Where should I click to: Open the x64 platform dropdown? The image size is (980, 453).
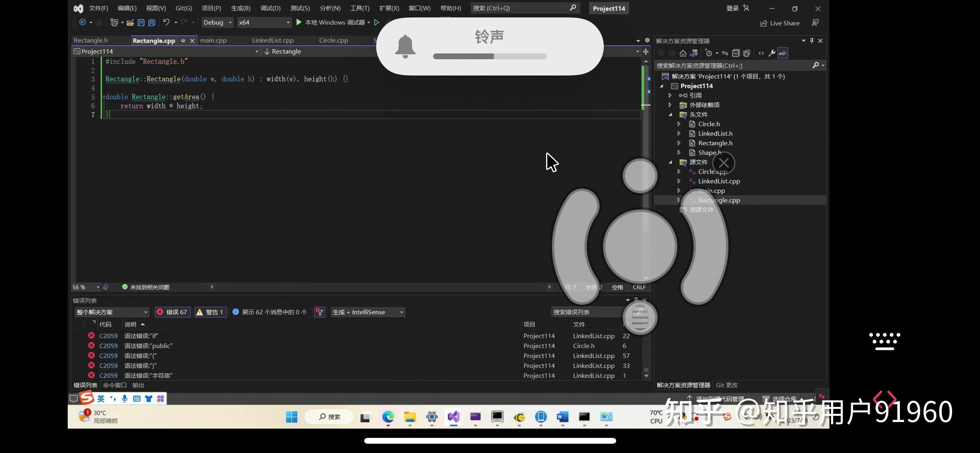(264, 22)
